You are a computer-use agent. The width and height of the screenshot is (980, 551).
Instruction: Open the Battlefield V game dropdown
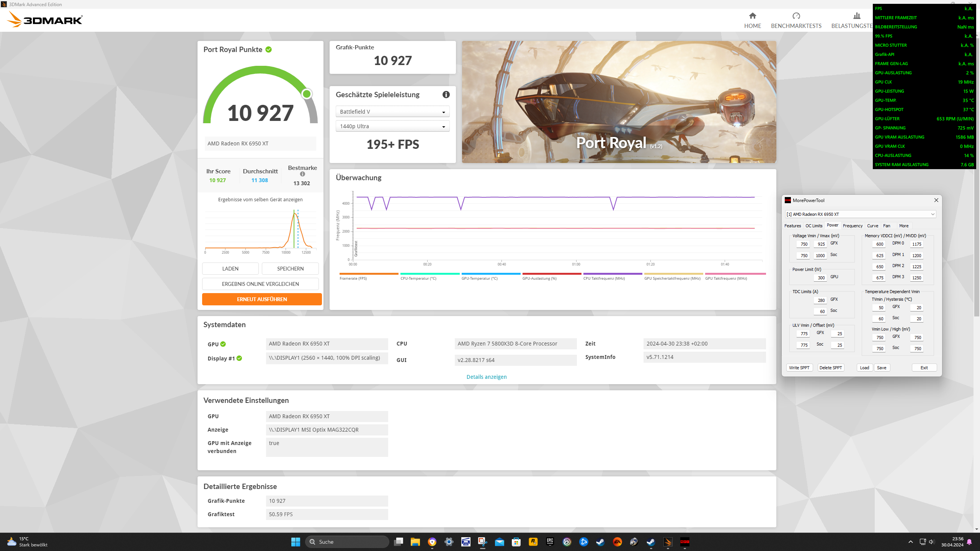[x=392, y=112]
